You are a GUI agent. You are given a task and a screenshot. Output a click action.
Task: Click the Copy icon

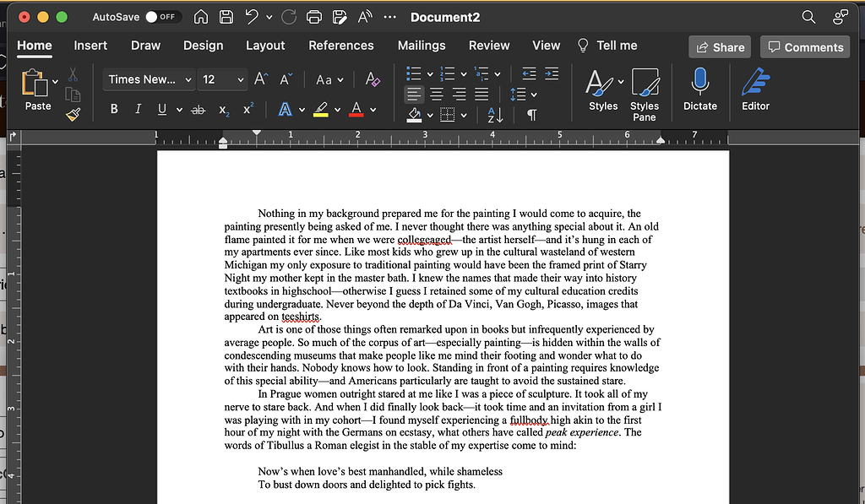pyautogui.click(x=73, y=95)
